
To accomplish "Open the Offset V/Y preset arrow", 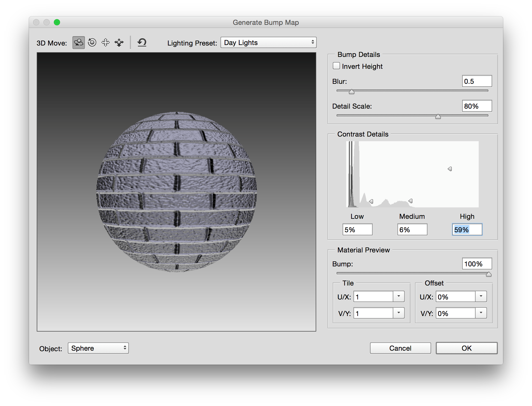I will 481,313.
